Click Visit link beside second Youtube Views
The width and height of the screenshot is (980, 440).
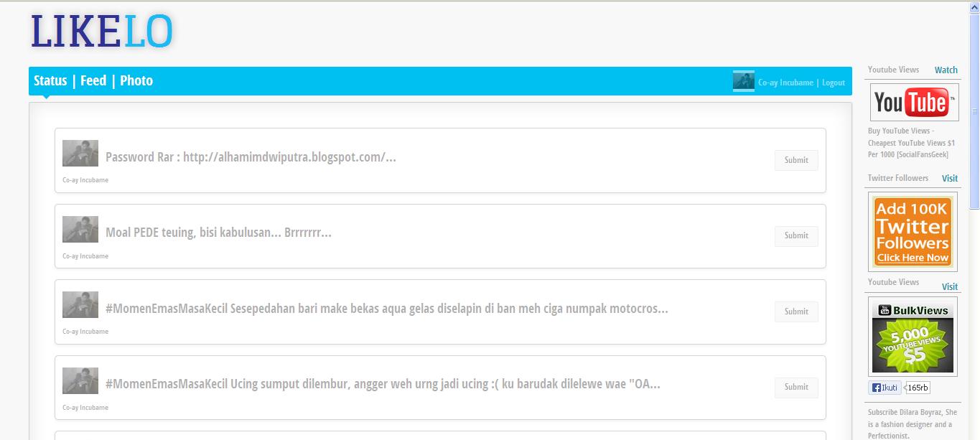[950, 286]
